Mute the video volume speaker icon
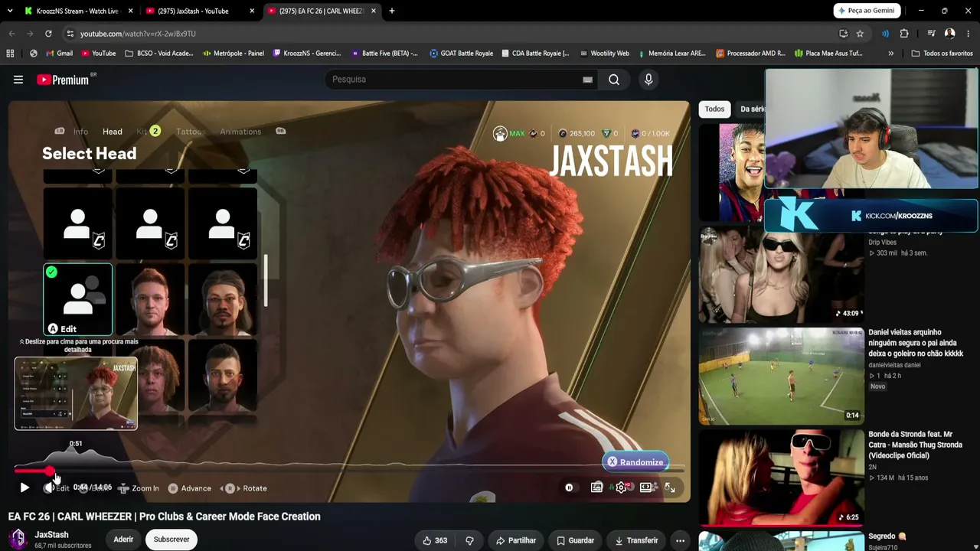The height and width of the screenshot is (551, 980). pos(49,487)
